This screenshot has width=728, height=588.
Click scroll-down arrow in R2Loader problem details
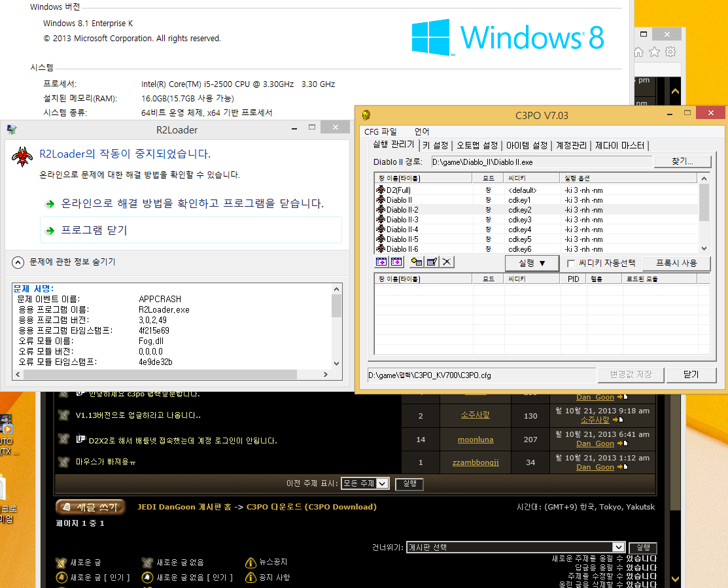337,364
